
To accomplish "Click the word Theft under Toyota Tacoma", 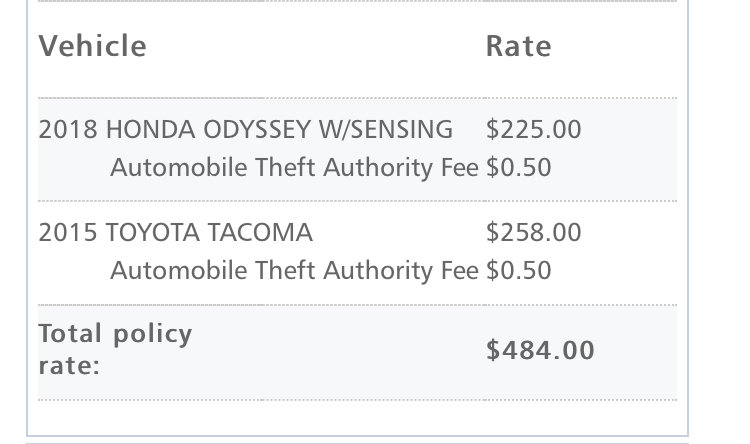I will point(286,271).
